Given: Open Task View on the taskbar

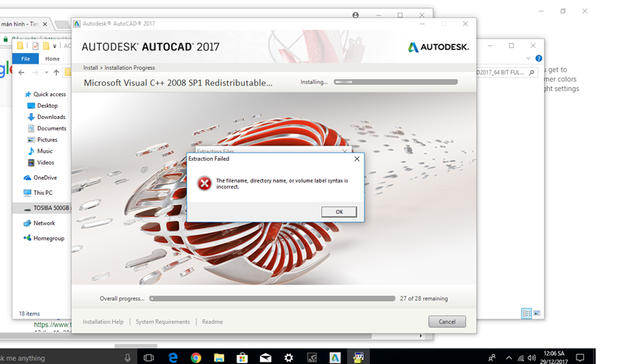Looking at the screenshot, I should coord(148,357).
